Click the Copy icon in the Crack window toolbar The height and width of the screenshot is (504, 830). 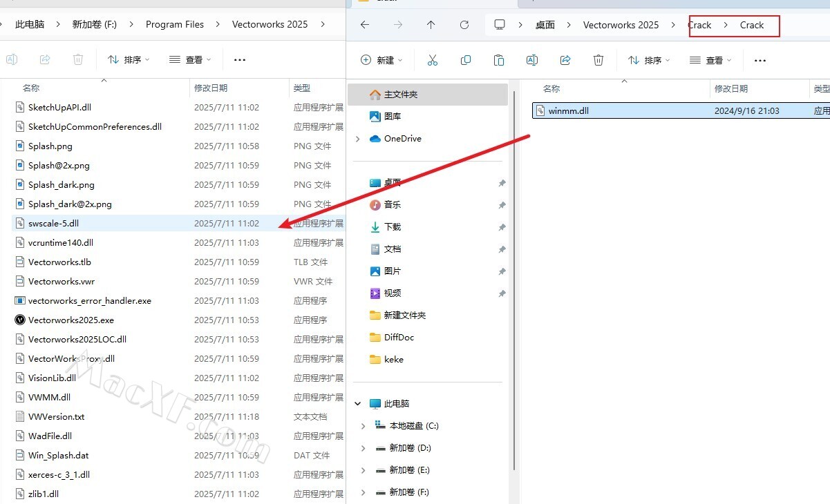(x=466, y=60)
